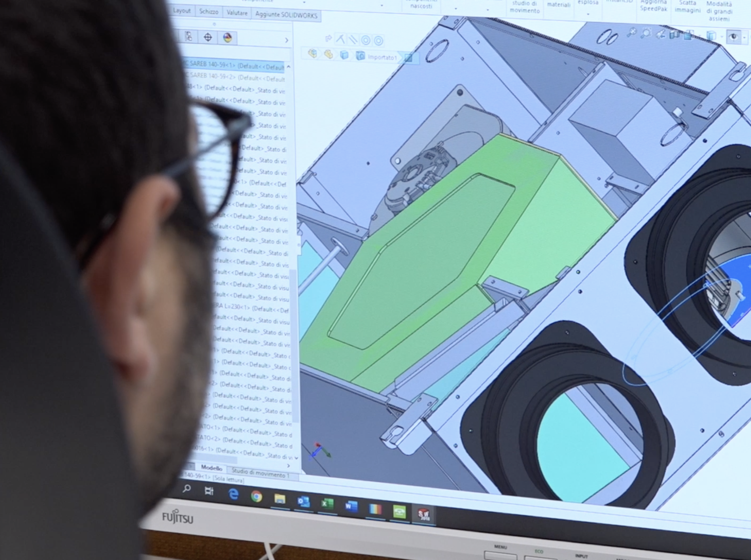Open Word from the taskbar
Screen dimensions: 751x560
point(351,507)
